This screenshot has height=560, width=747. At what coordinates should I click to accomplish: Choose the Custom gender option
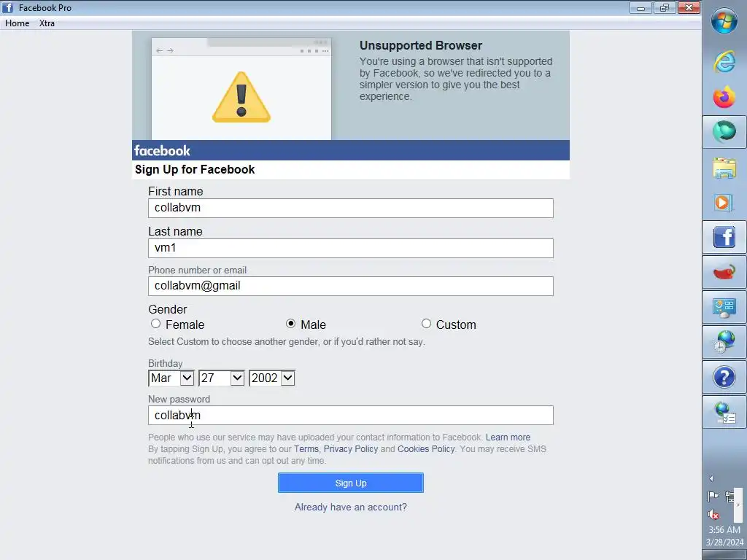(426, 324)
